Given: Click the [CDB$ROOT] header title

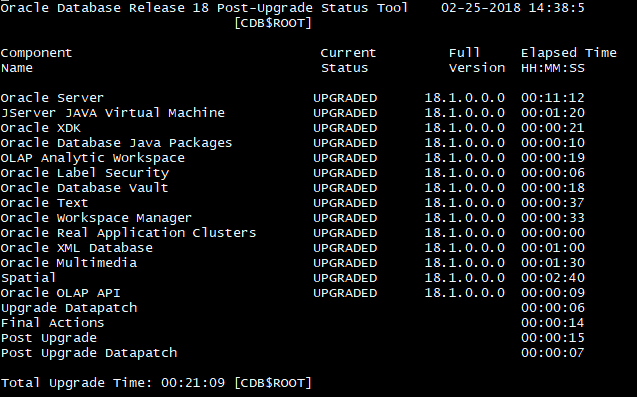Looking at the screenshot, I should pyautogui.click(x=273, y=24).
